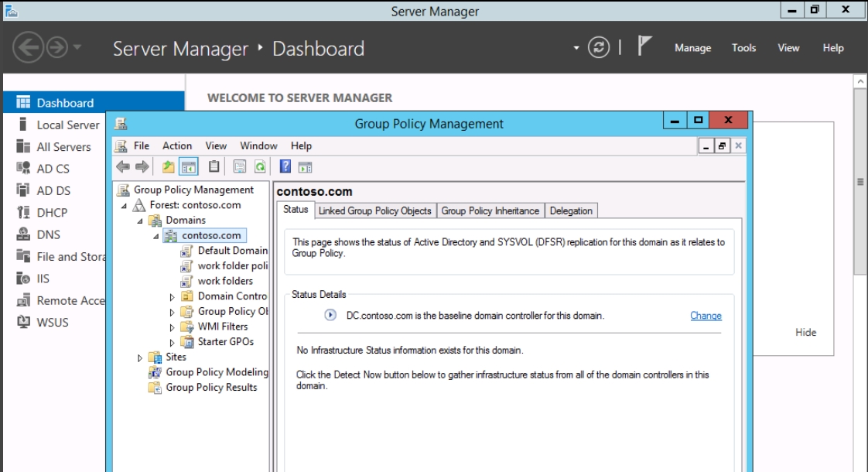Open the Action menu
Image resolution: width=868 pixels, height=472 pixels.
point(177,145)
